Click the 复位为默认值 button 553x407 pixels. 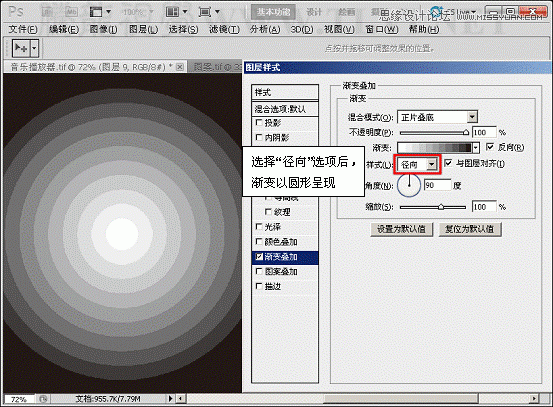[469, 229]
